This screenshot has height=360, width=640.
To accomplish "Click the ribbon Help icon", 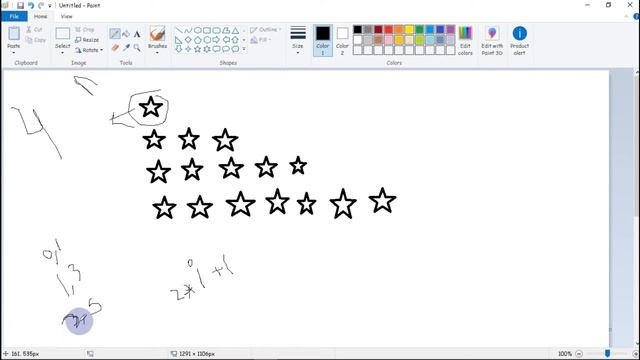I will [636, 16].
